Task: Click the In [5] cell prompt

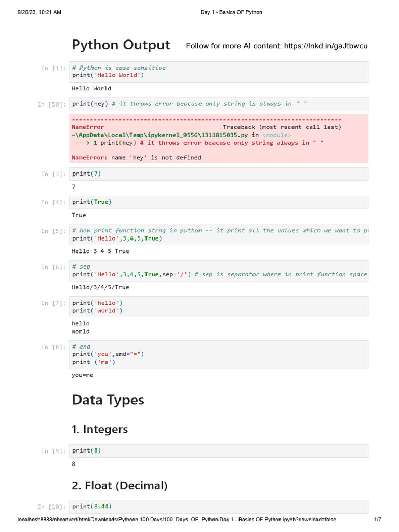Action: [x=54, y=231]
